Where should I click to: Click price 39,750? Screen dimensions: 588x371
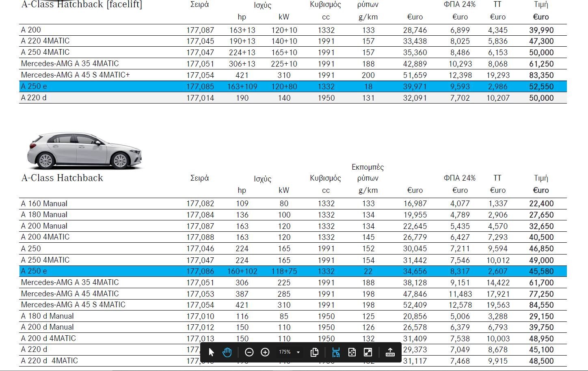(x=541, y=327)
